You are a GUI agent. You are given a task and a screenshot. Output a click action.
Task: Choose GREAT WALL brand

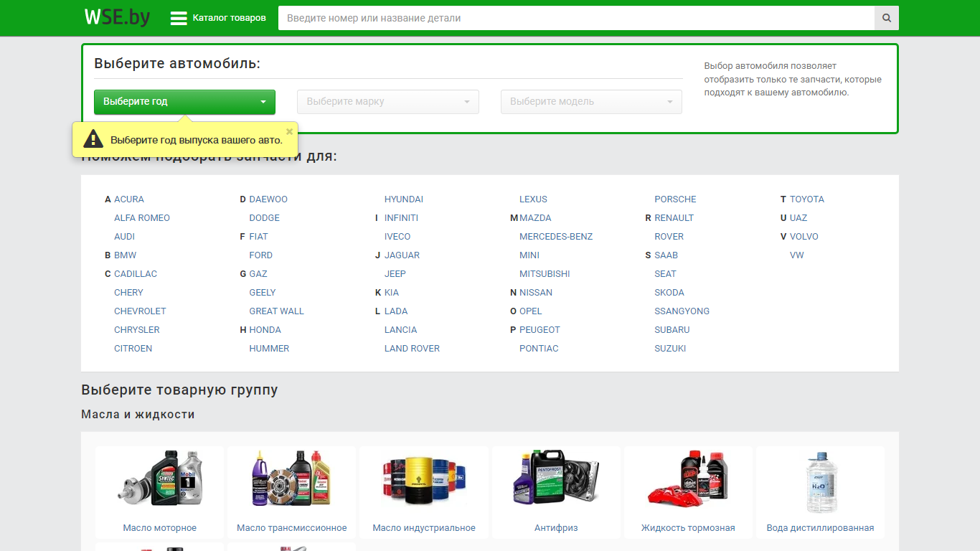[x=277, y=311]
